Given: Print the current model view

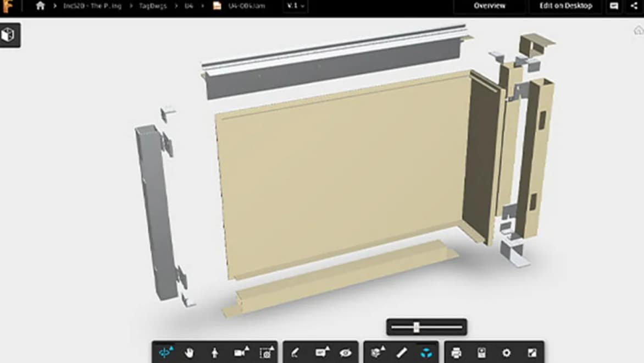Looking at the screenshot, I should point(456,353).
